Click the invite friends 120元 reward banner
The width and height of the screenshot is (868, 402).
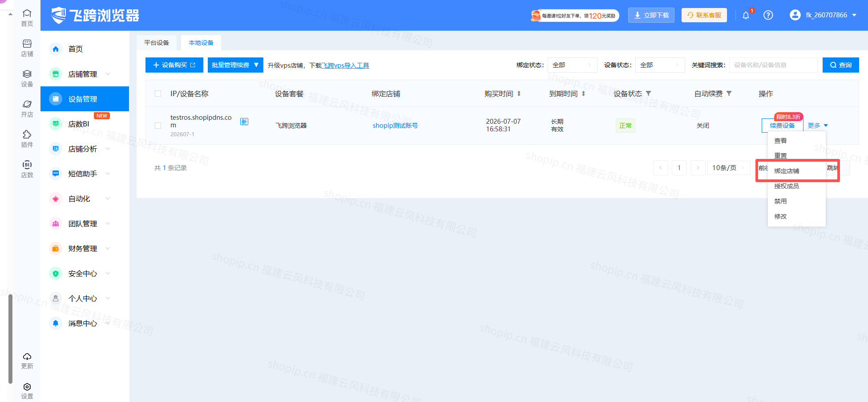click(575, 16)
